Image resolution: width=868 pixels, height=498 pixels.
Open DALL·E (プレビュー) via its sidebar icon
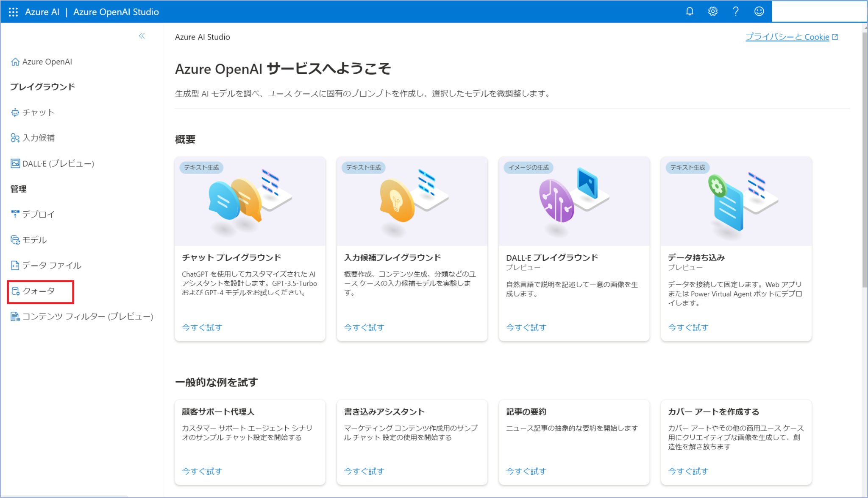point(15,163)
